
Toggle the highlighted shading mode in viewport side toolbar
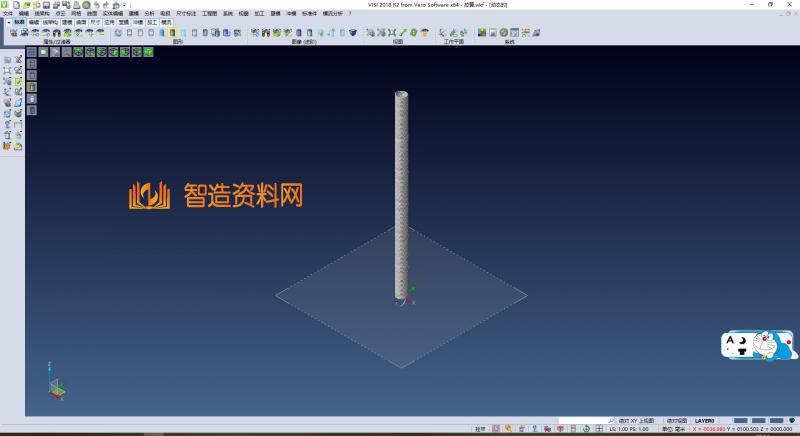32,87
